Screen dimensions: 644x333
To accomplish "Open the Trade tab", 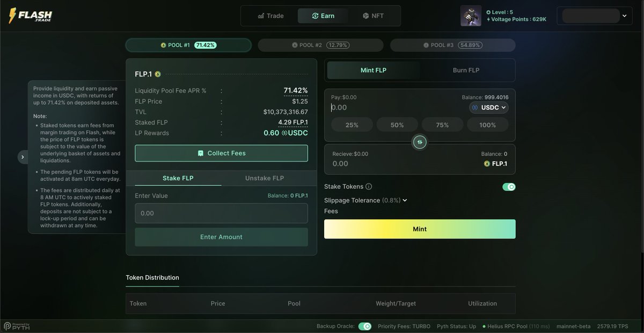I will click(270, 16).
